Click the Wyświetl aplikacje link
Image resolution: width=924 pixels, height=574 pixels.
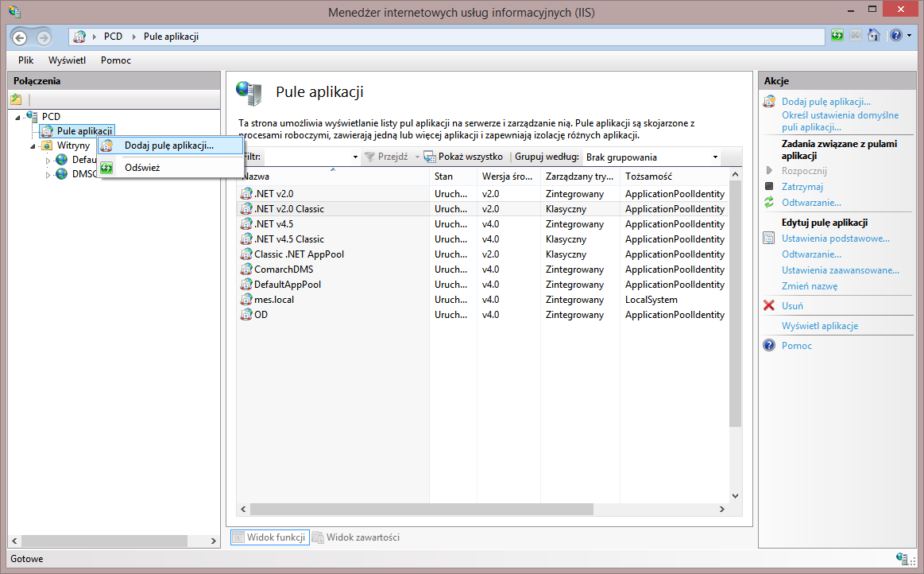pos(820,326)
